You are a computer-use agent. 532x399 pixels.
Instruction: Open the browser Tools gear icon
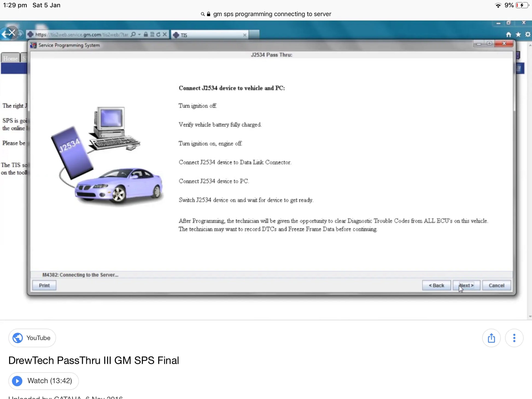528,34
